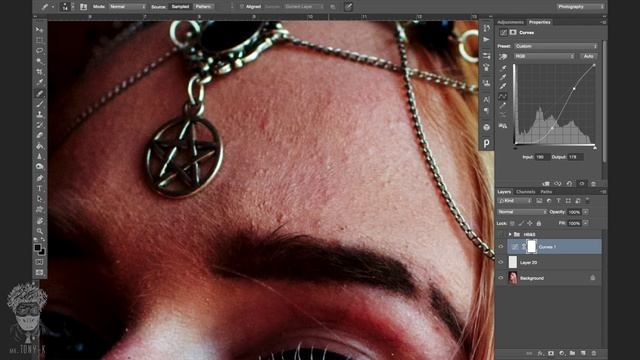This screenshot has width=640, height=360.
Task: Open the Current Layer sample dropdown
Action: pos(304,7)
